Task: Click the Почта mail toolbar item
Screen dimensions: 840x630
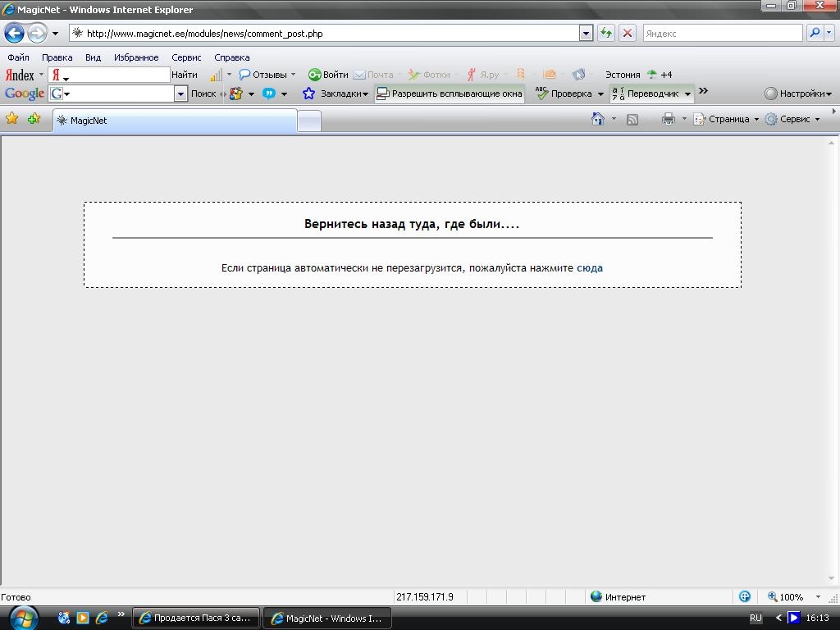Action: (374, 75)
